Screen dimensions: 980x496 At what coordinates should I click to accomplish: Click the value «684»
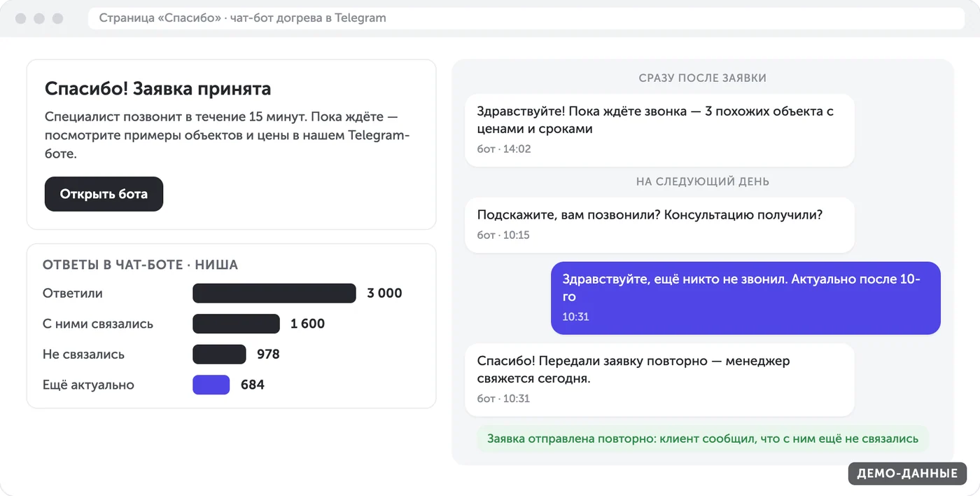(x=252, y=385)
